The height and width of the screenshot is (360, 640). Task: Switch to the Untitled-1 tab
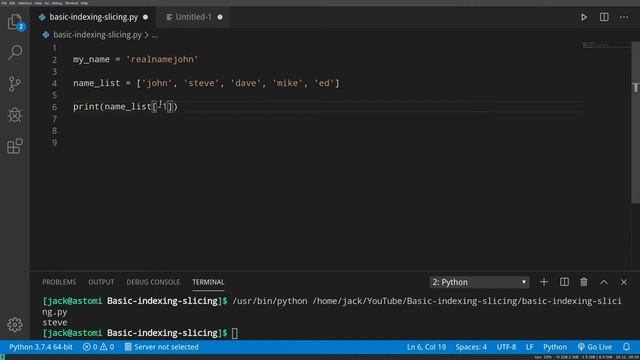tap(193, 17)
